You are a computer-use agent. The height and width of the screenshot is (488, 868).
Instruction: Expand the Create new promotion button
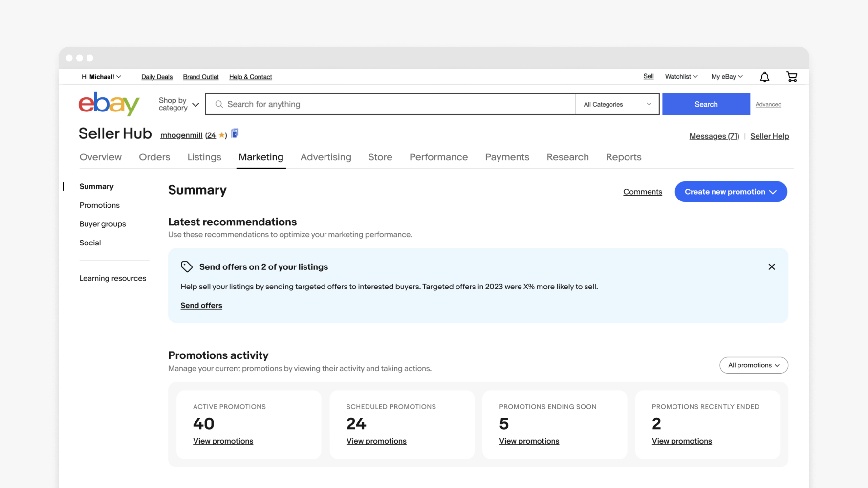point(730,192)
